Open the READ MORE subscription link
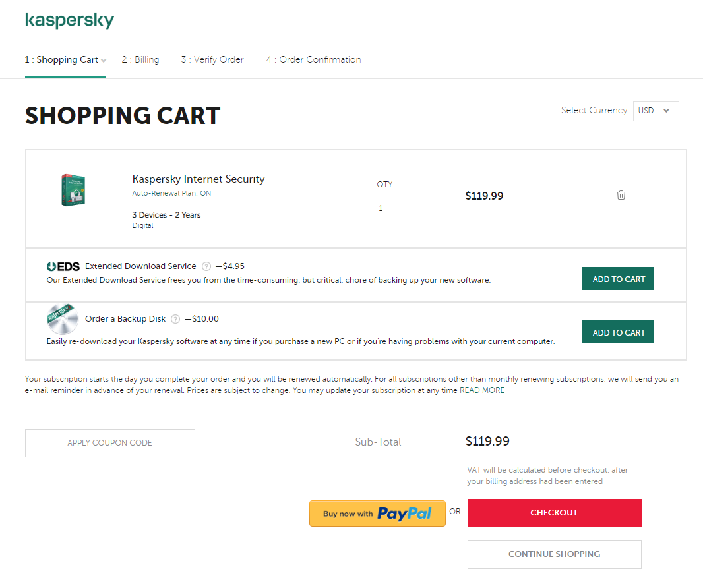Viewport: 703px width, 588px height. 482,390
